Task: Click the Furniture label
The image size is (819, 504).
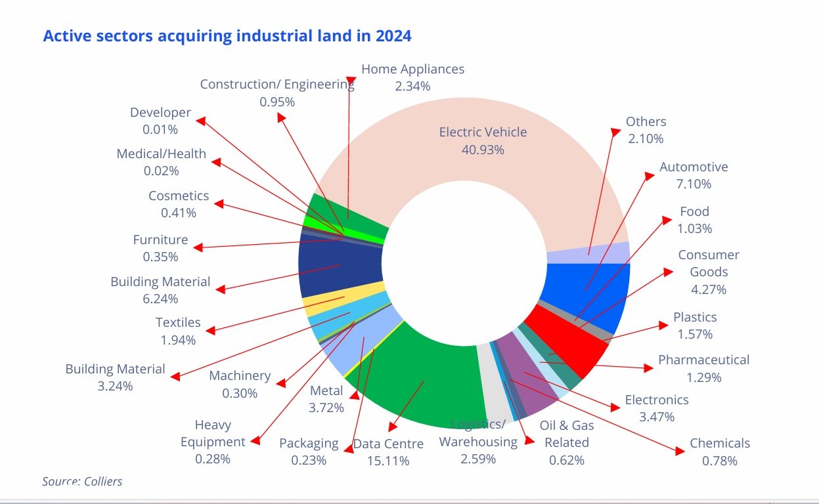Action: (160, 248)
